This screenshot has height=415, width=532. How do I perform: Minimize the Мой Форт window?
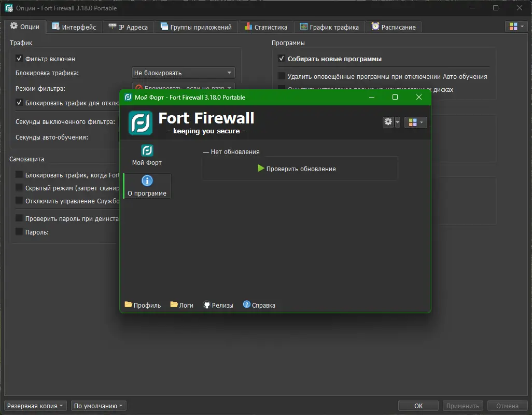pos(372,97)
